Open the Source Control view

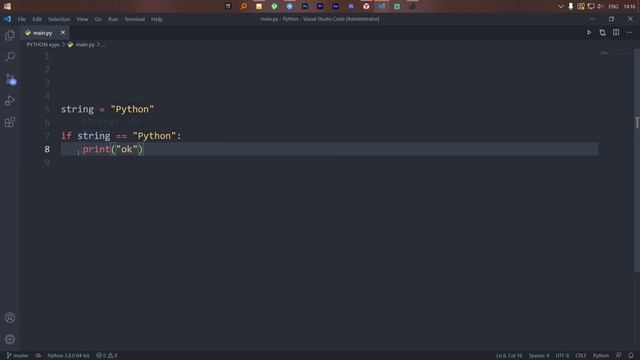click(x=10, y=79)
